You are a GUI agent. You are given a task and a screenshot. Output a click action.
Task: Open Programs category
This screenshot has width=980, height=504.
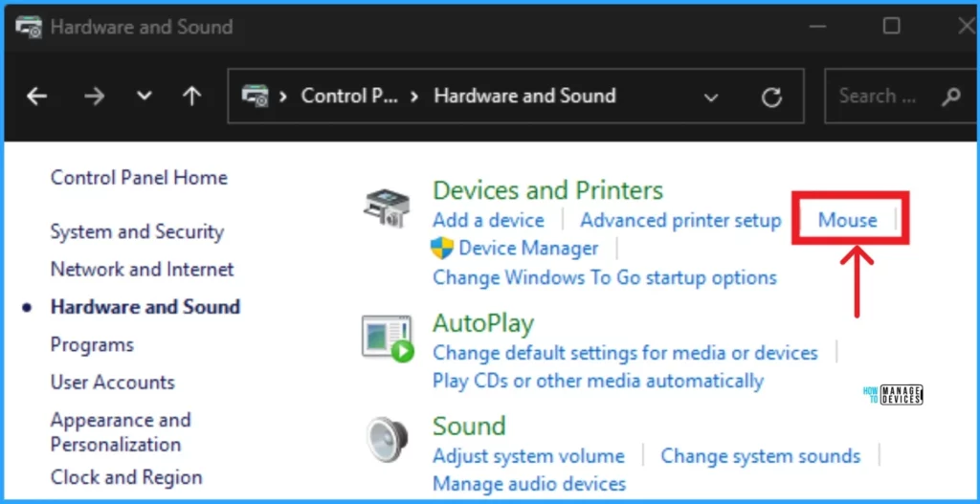pyautogui.click(x=92, y=344)
